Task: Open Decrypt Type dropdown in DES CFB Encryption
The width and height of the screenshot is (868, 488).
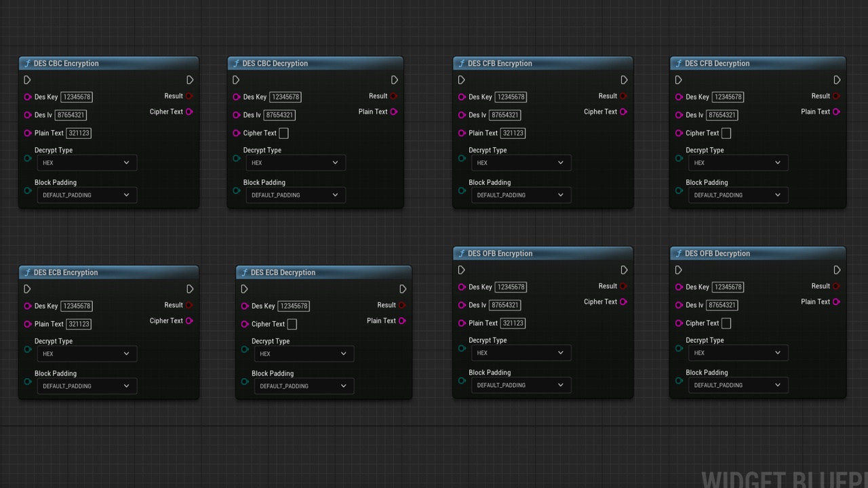Action: (521, 163)
